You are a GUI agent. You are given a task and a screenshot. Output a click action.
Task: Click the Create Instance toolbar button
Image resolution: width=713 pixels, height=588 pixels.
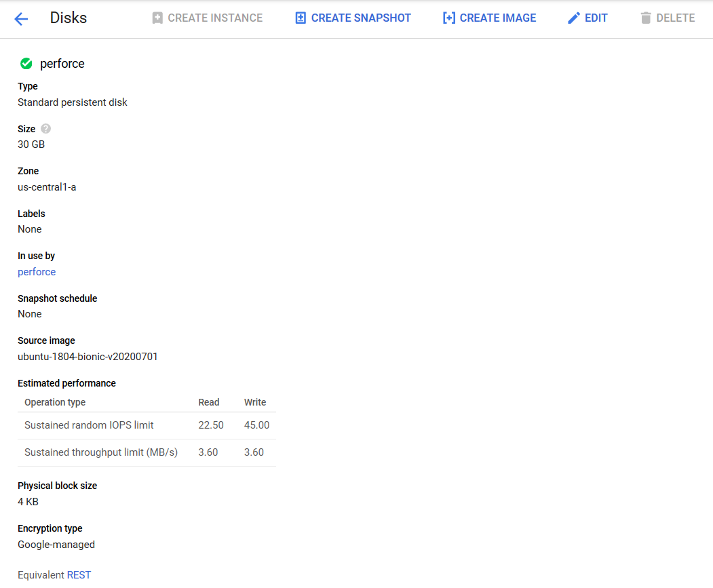pos(208,18)
